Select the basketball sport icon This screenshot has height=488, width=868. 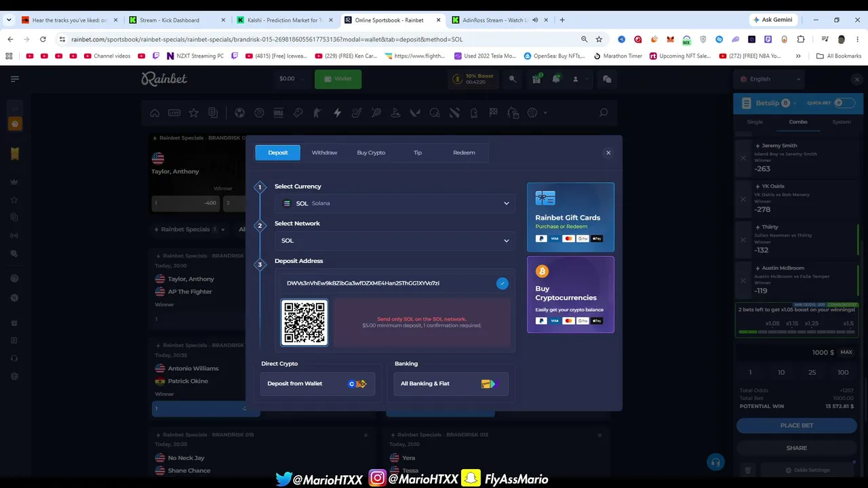(x=259, y=113)
